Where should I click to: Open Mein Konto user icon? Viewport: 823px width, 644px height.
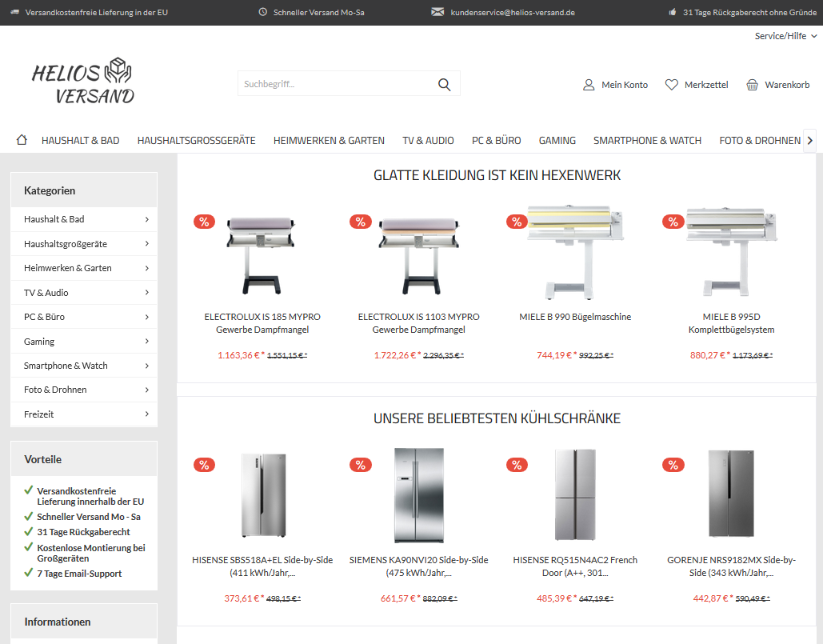[x=589, y=85]
